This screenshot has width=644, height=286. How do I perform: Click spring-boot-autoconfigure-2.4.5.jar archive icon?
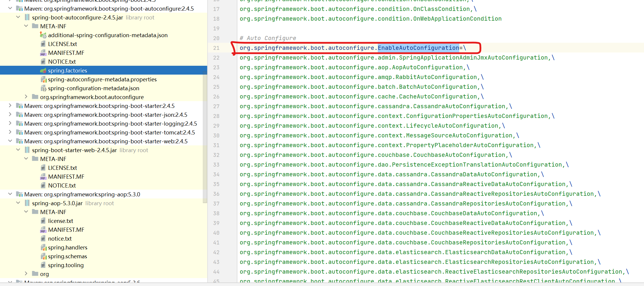27,17
